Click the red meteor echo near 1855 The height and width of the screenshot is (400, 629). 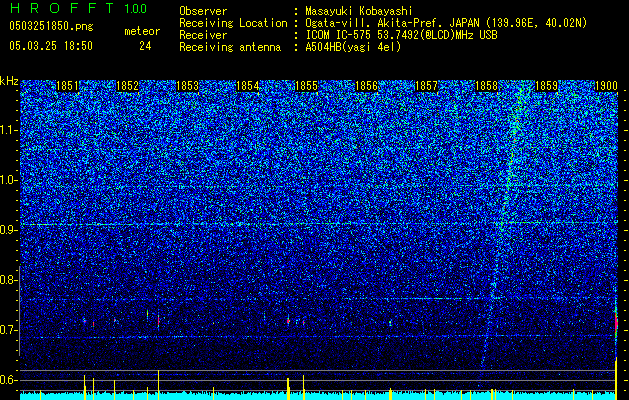288,321
